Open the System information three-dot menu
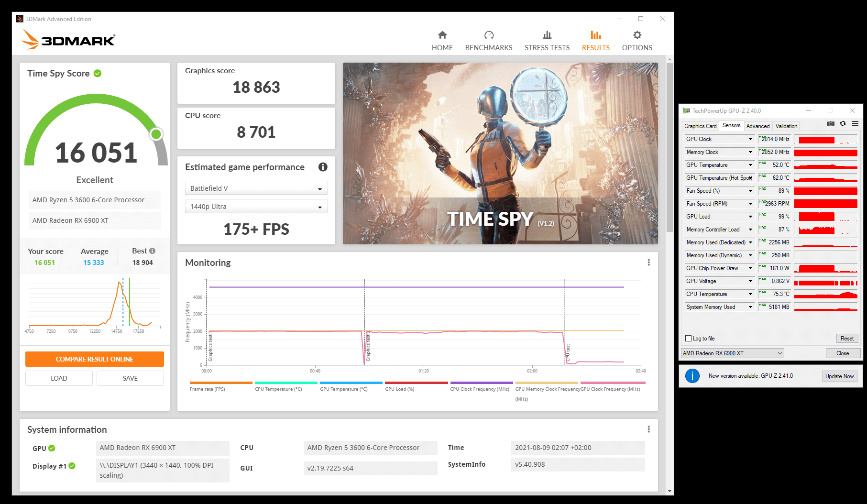Screen dimensions: 867x504 tap(648, 429)
